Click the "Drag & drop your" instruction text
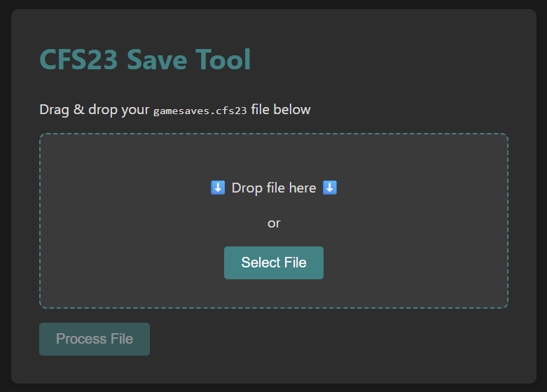 (94, 110)
